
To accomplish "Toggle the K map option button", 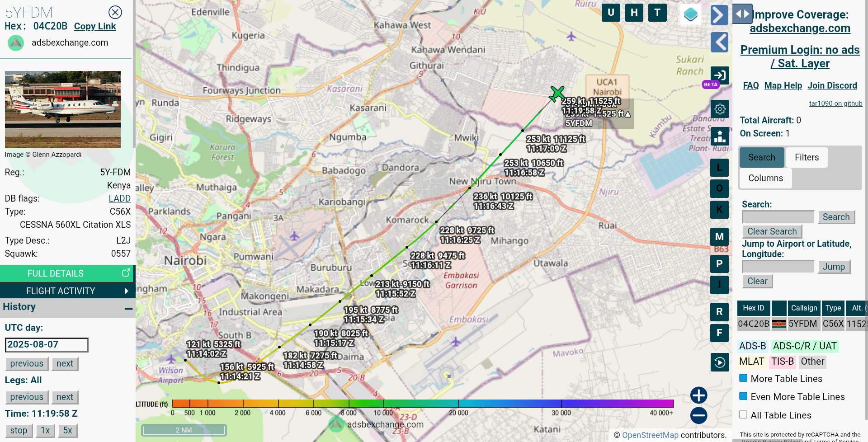I will pyautogui.click(x=719, y=210).
